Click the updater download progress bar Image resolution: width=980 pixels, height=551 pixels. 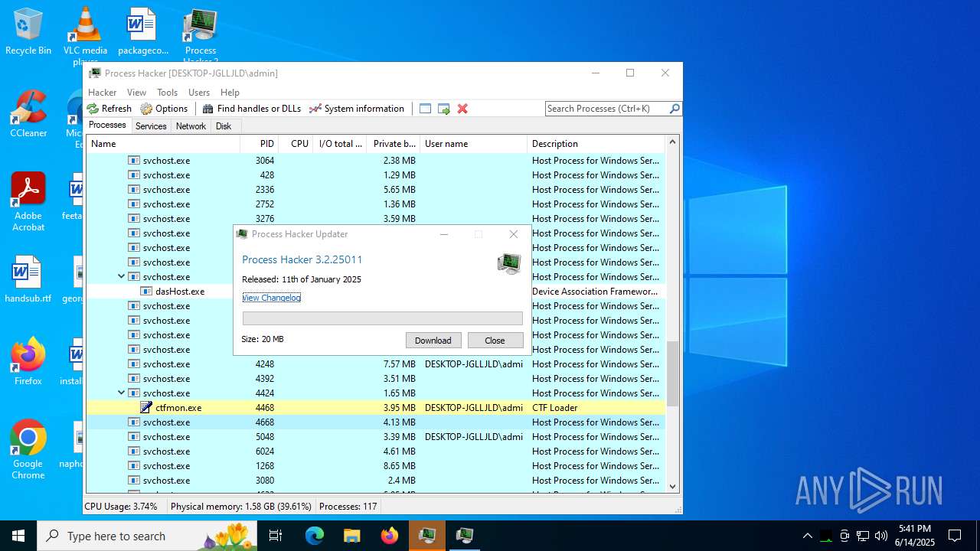(x=383, y=318)
